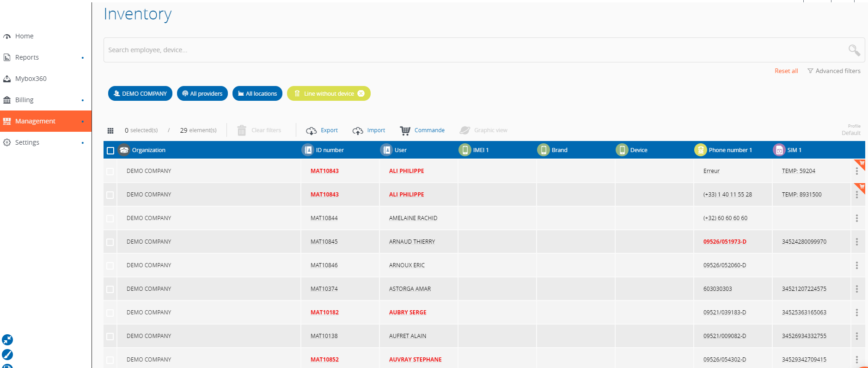The image size is (868, 368).
Task: Open the Commande shopping cart
Action: pos(405,131)
